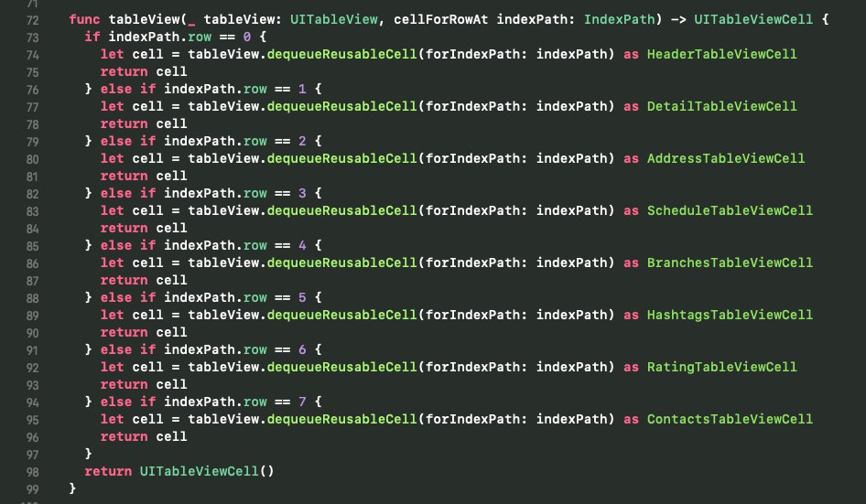The image size is (866, 504).
Task: Click dequeueReusableCell on line 86
Action: [341, 263]
